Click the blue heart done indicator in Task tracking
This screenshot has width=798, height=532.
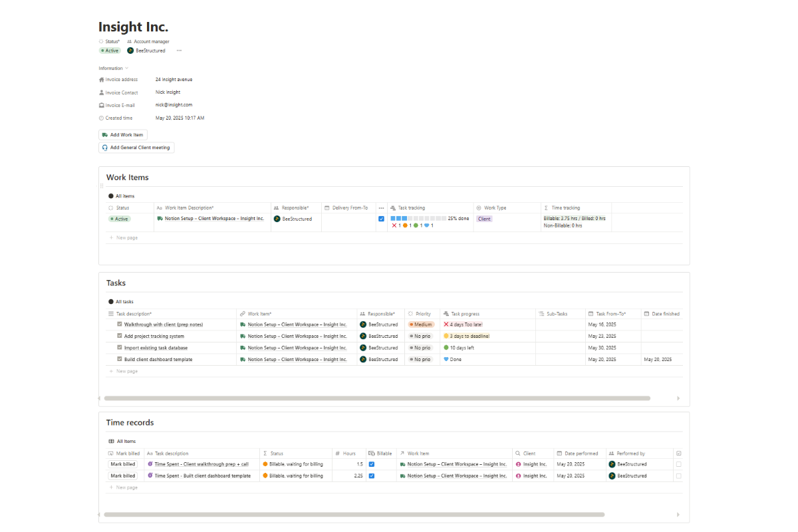coord(426,225)
